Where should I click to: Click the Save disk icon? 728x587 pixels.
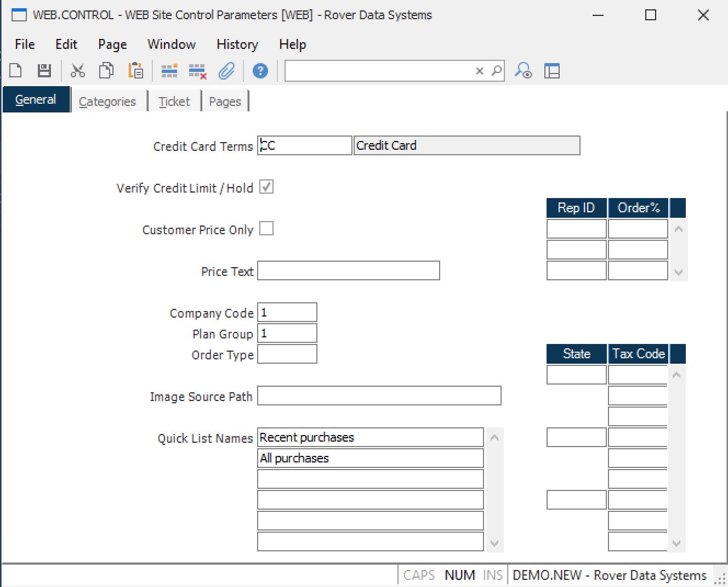coord(44,71)
